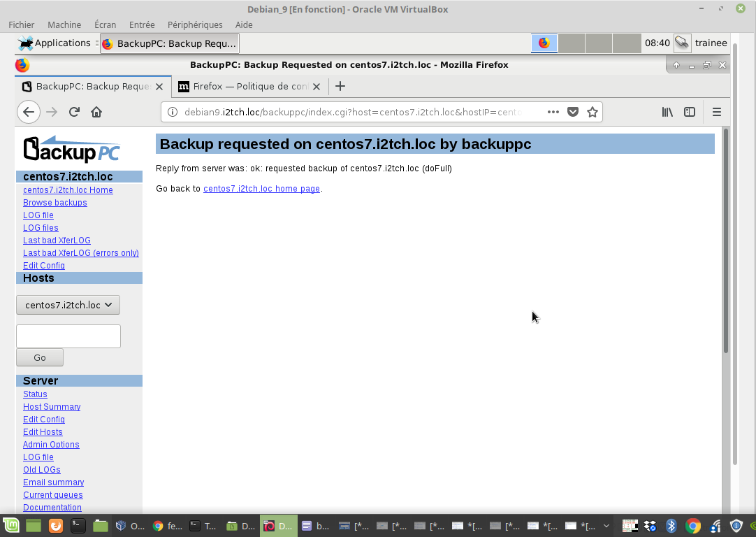Open the Applications menu in the top panel
The image size is (756, 537).
pyautogui.click(x=54, y=43)
